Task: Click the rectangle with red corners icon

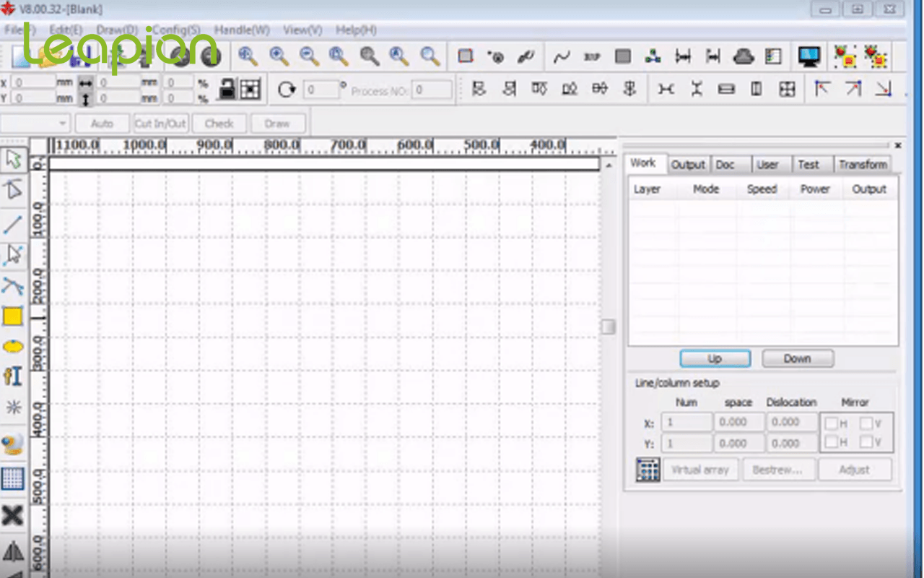Action: click(x=466, y=56)
